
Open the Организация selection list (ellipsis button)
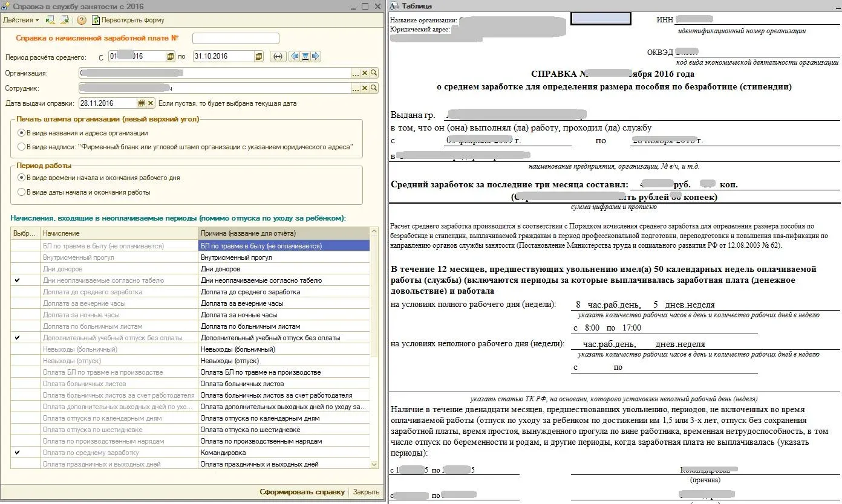[355, 73]
